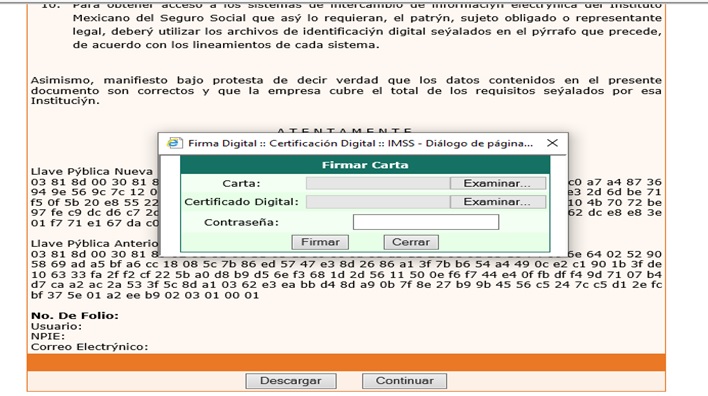Click the Cerrar button
Screen dimensions: 708x396
(411, 242)
